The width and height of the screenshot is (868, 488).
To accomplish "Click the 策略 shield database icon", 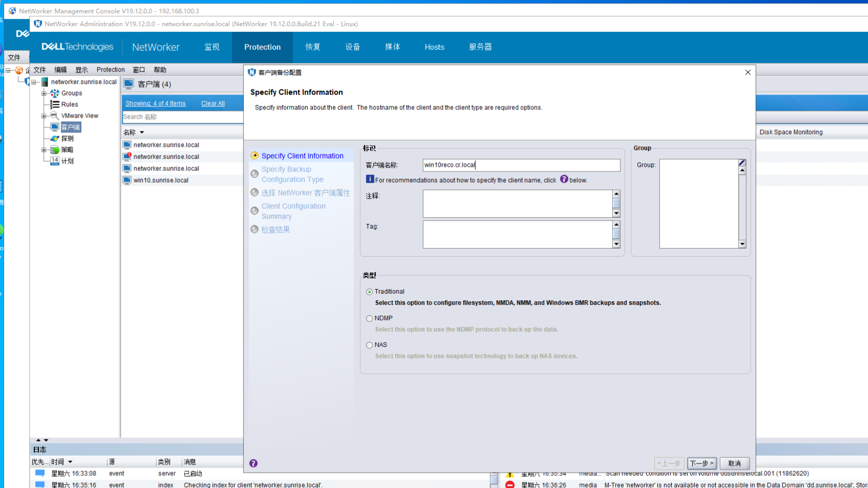I will tap(55, 149).
